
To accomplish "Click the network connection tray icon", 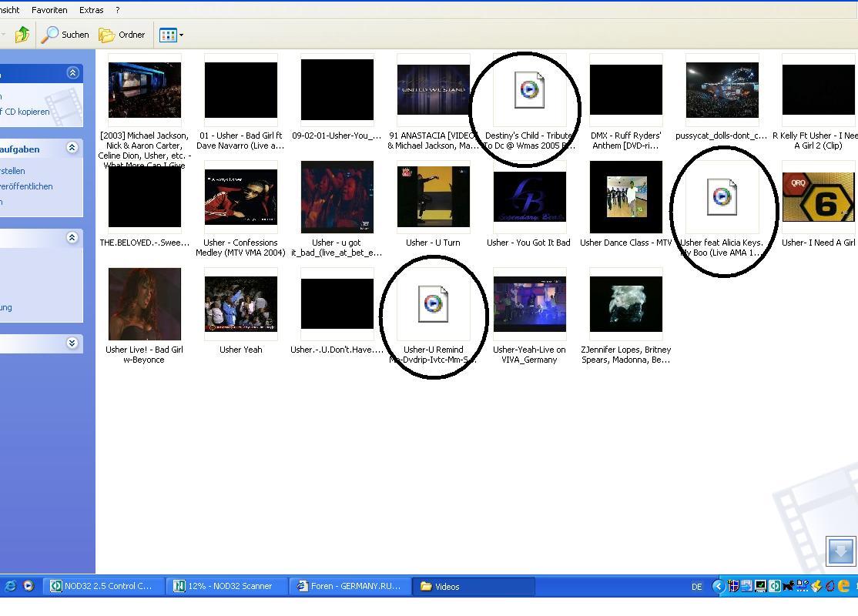I will coord(803,587).
